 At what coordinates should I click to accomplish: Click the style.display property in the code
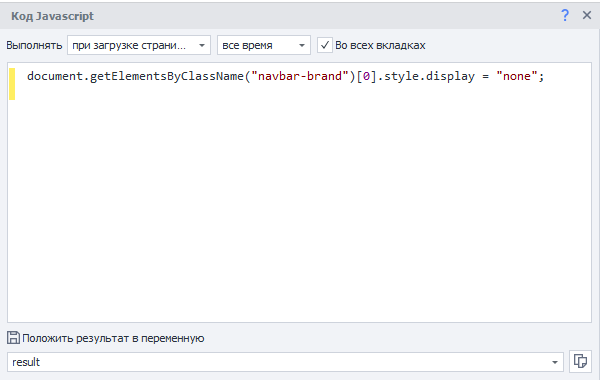(429, 76)
